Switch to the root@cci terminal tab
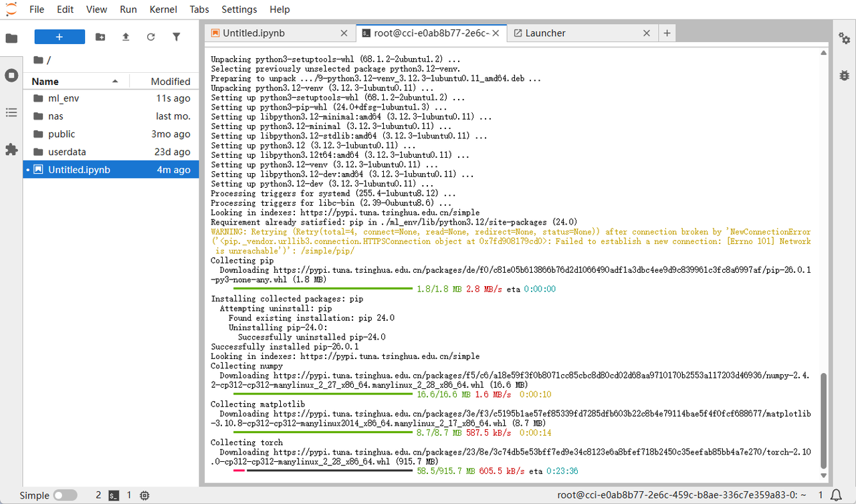Image resolution: width=856 pixels, height=504 pixels. 431,33
